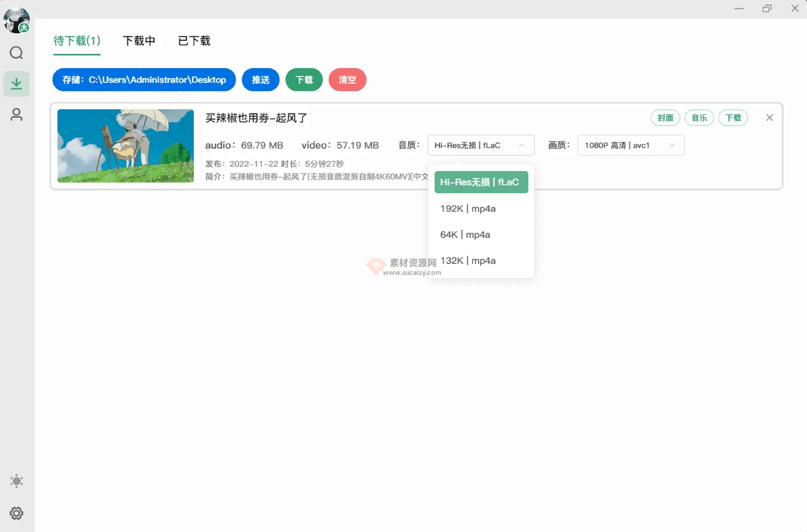Click the 音乐 music badge on the item
The image size is (807, 532).
click(x=699, y=118)
